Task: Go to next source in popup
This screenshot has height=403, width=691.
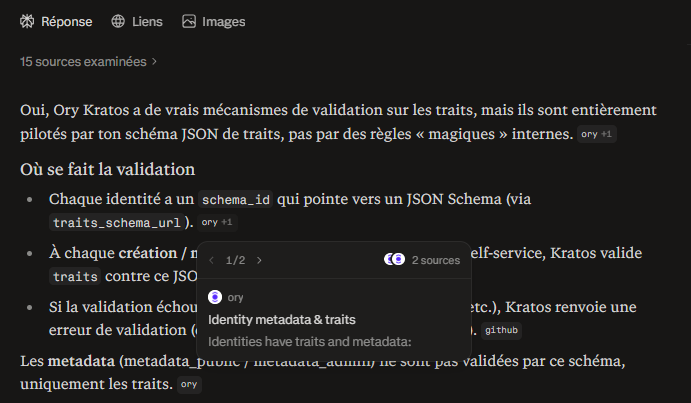Action: [260, 260]
